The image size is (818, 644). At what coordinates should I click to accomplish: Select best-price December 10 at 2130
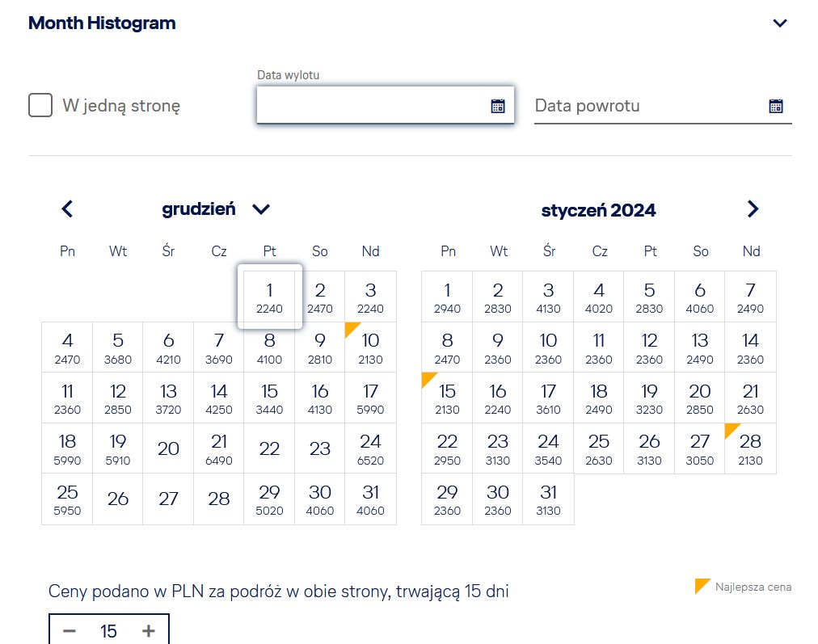click(370, 347)
